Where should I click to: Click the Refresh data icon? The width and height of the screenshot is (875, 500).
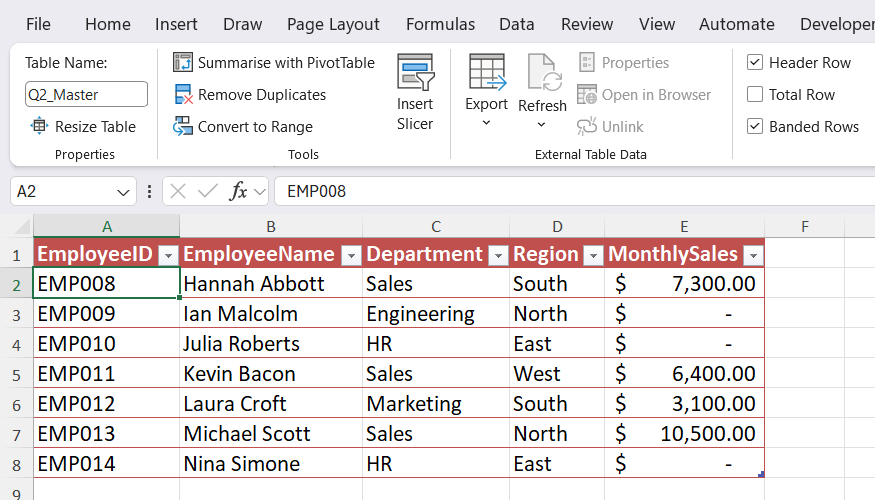click(544, 72)
